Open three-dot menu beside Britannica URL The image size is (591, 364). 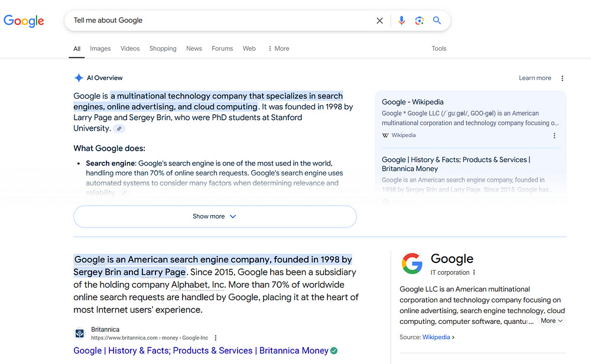click(216, 338)
